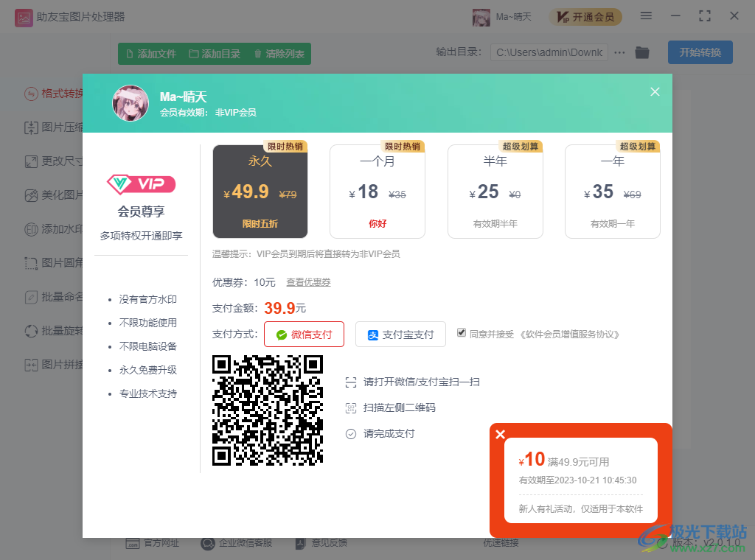
Task: Click the 专业技术支持 privilege item
Action: [147, 393]
